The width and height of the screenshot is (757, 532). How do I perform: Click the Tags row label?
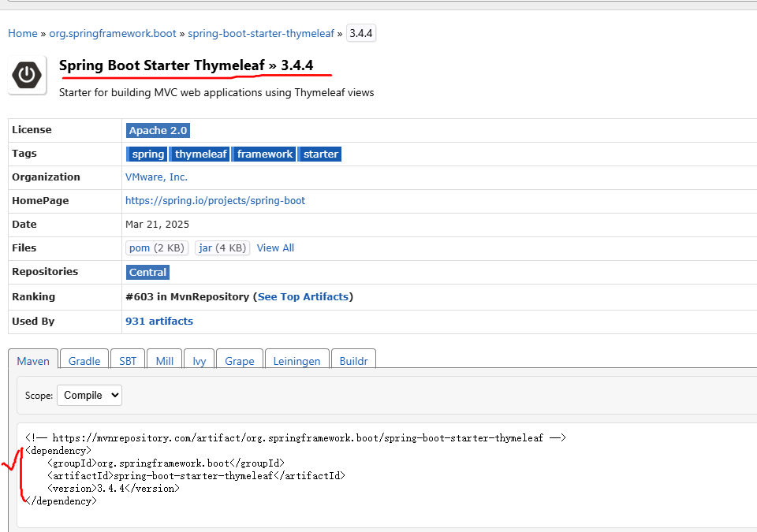point(24,154)
